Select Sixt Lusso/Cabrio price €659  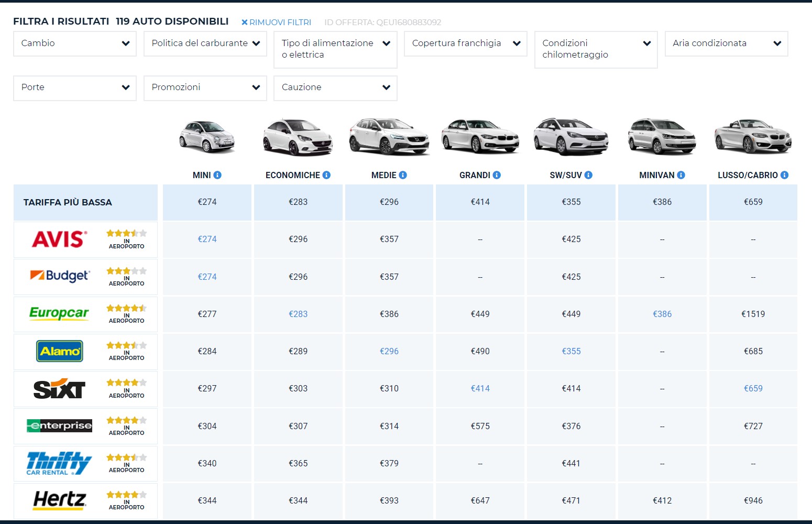[x=753, y=388]
